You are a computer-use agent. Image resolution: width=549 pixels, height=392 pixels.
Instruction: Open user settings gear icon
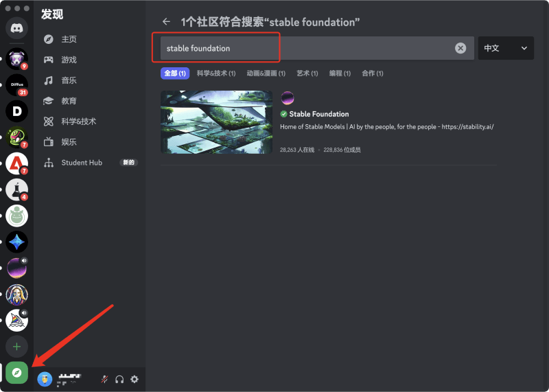coord(135,380)
